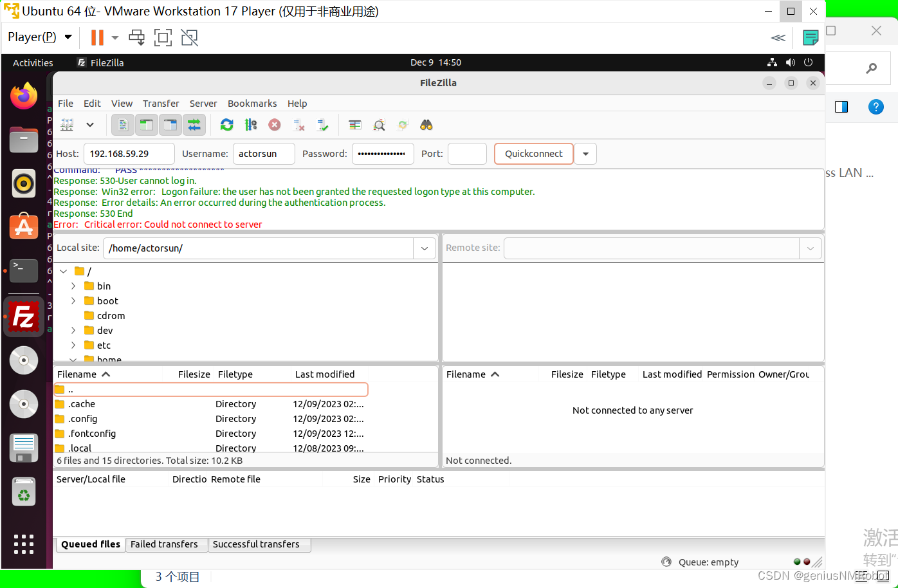Show applications grid in dock
898x588 pixels.
[24, 544]
